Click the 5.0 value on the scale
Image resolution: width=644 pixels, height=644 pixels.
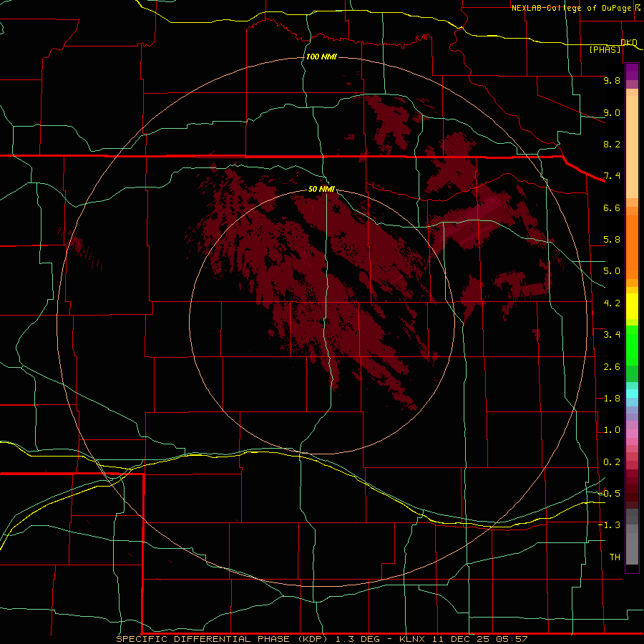[x=612, y=271]
